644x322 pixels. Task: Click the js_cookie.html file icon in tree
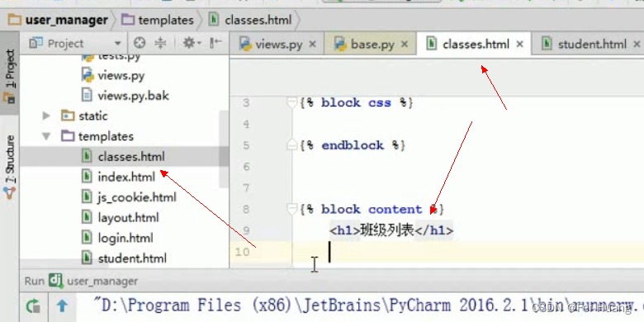(x=87, y=197)
